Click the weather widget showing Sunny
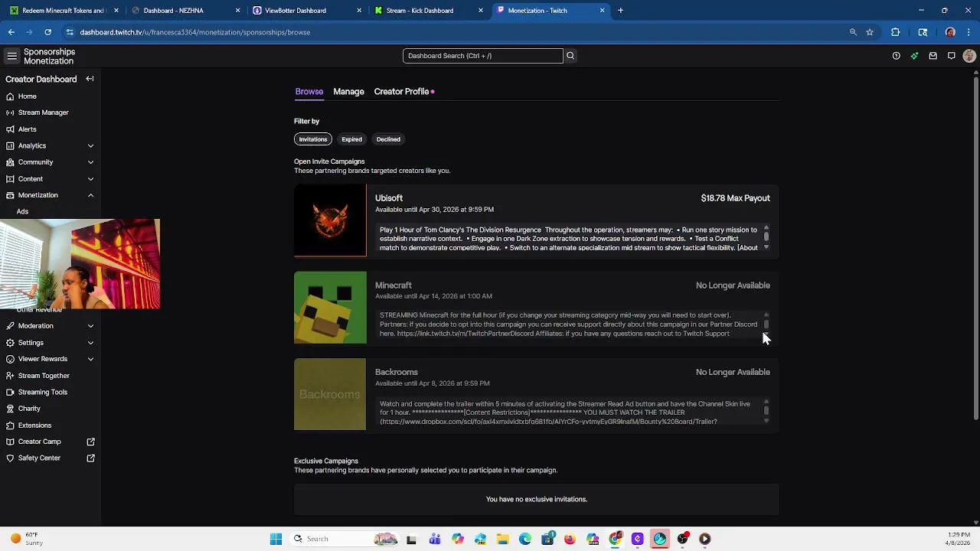The height and width of the screenshot is (551, 980). [27, 539]
